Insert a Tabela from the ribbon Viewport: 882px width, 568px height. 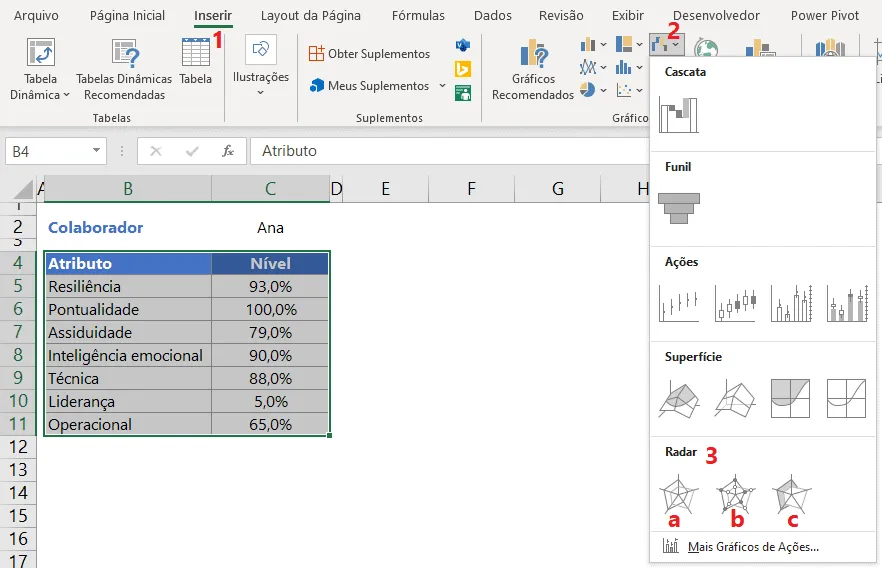point(195,61)
